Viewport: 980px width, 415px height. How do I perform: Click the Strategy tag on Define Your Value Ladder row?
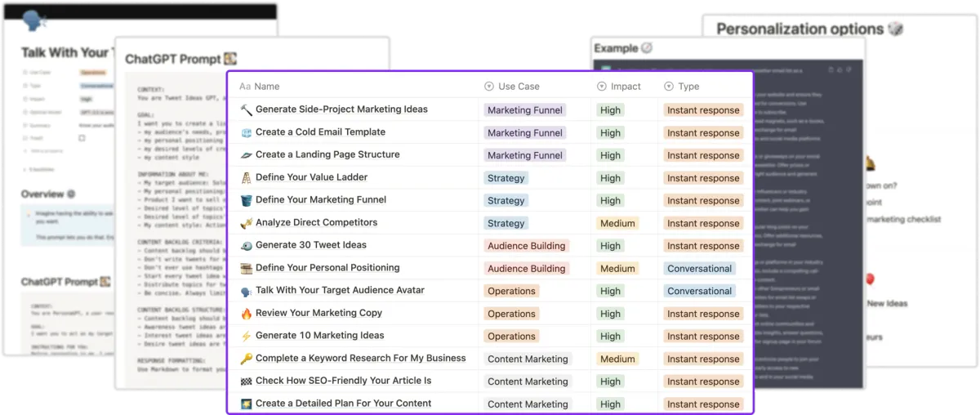click(x=506, y=178)
